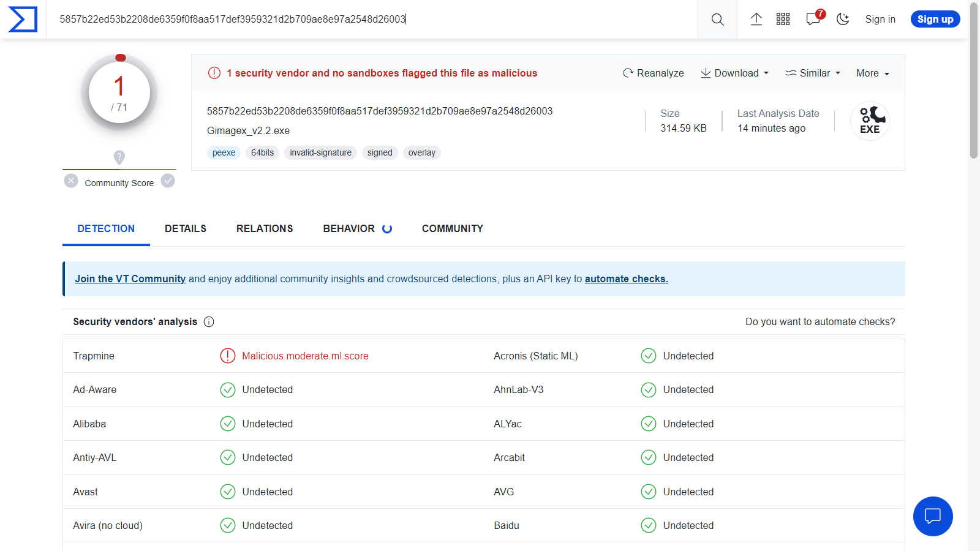Open the Join the VT Community link
The image size is (980, 551).
(x=130, y=279)
